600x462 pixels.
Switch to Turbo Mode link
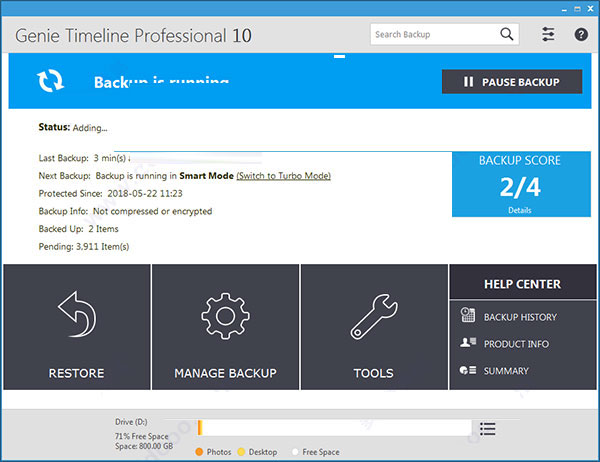[x=283, y=176]
